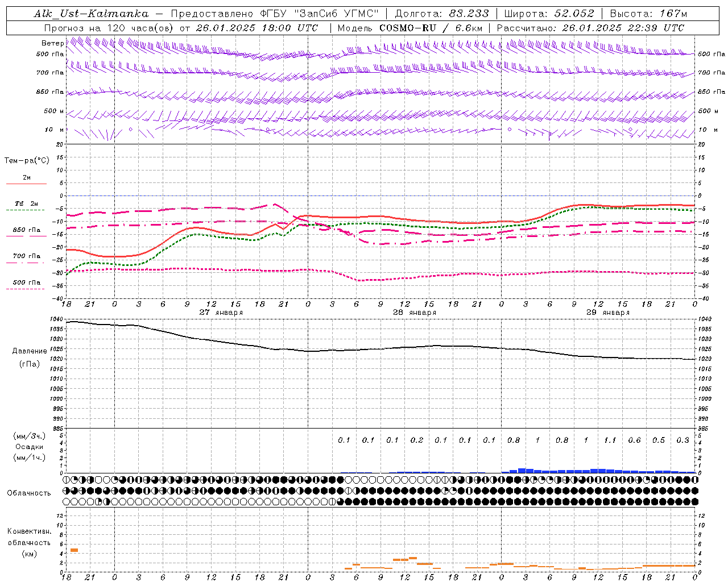Click the 28 января date label
The image size is (728, 582).
click(x=415, y=313)
